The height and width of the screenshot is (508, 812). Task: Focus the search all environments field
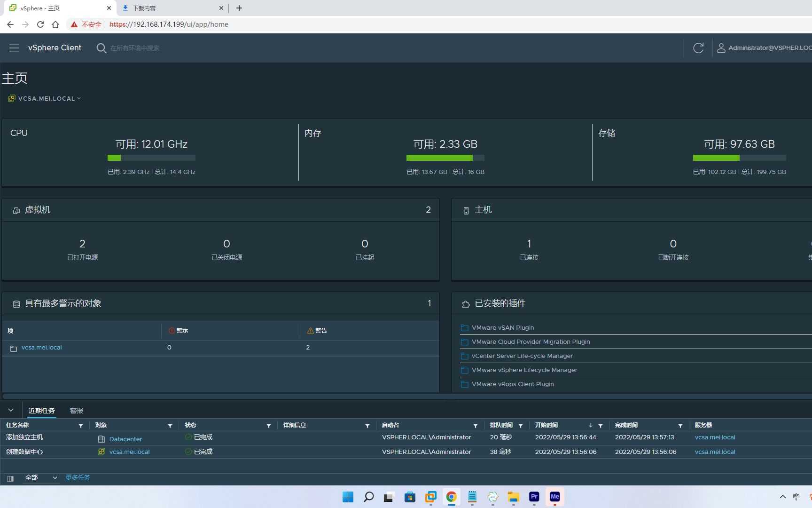pos(135,48)
